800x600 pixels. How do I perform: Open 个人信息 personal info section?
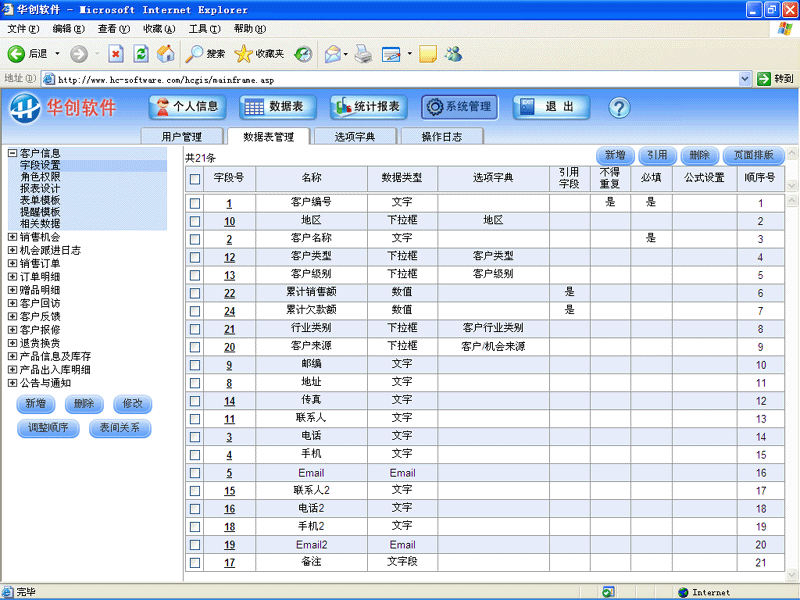187,107
